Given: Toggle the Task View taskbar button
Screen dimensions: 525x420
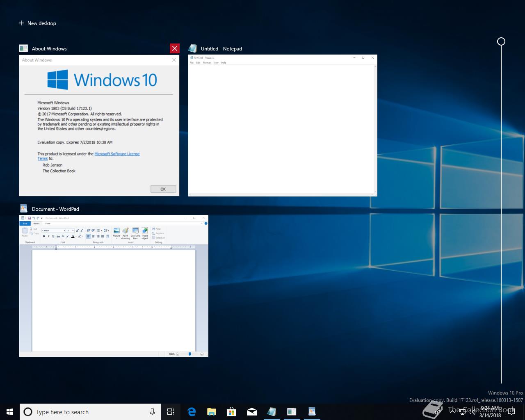Looking at the screenshot, I should 171,412.
